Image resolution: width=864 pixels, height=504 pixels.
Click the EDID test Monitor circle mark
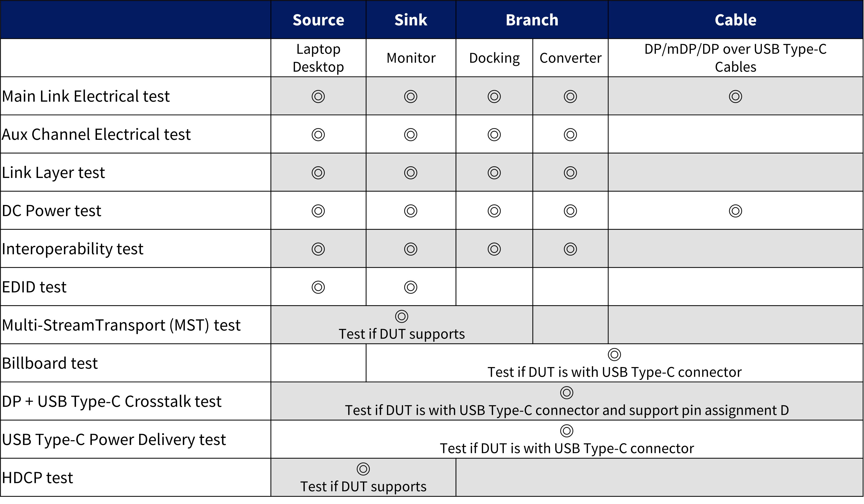click(411, 287)
